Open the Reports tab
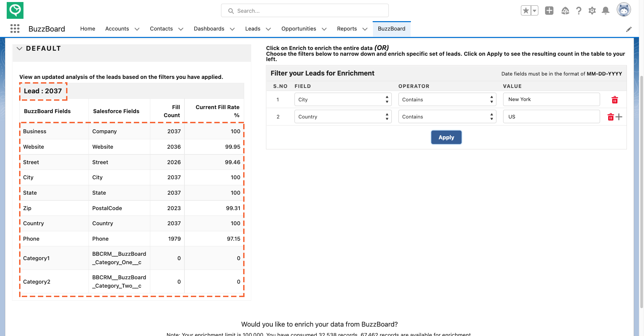Screen dimensions: 644x336 pyautogui.click(x=347, y=29)
